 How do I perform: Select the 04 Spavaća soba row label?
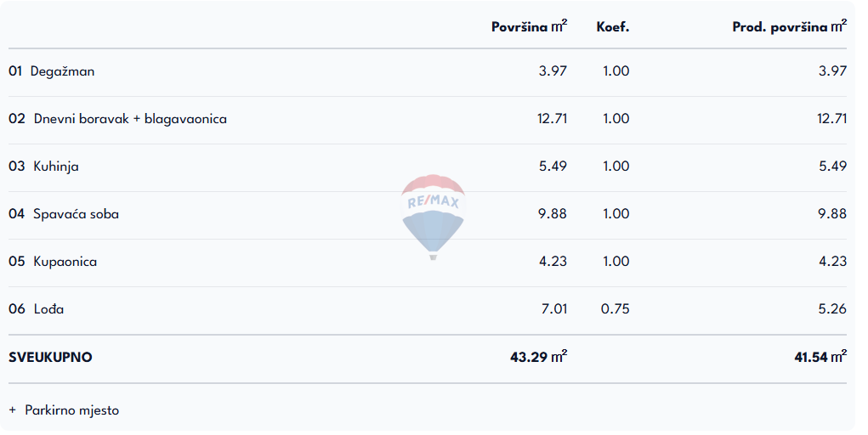pyautogui.click(x=64, y=214)
